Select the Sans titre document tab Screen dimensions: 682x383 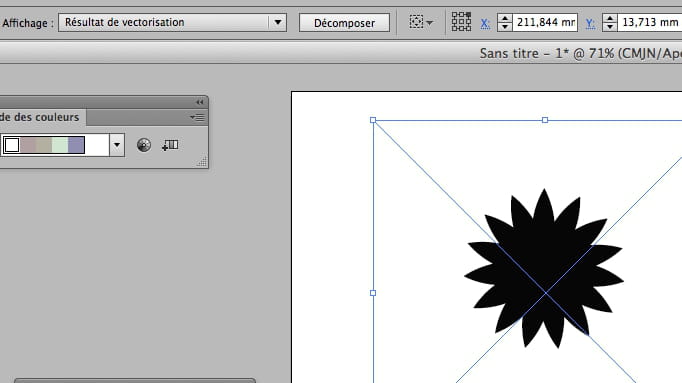tap(581, 53)
